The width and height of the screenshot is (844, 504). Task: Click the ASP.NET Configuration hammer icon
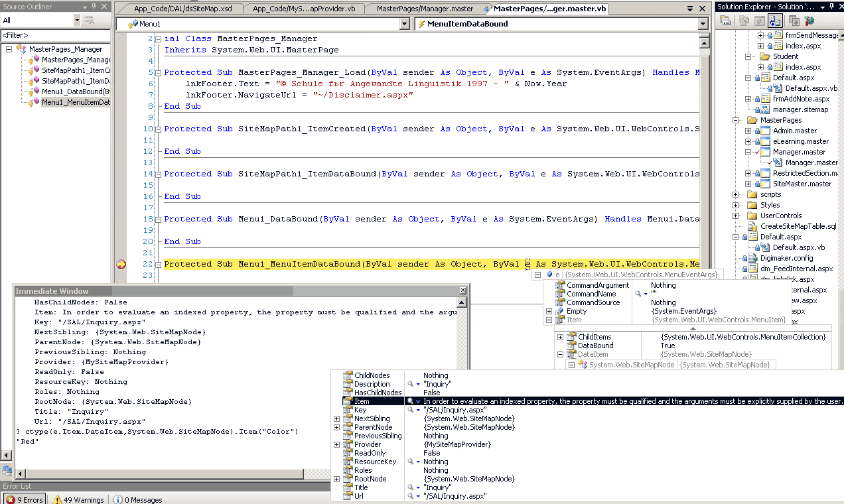click(x=809, y=21)
